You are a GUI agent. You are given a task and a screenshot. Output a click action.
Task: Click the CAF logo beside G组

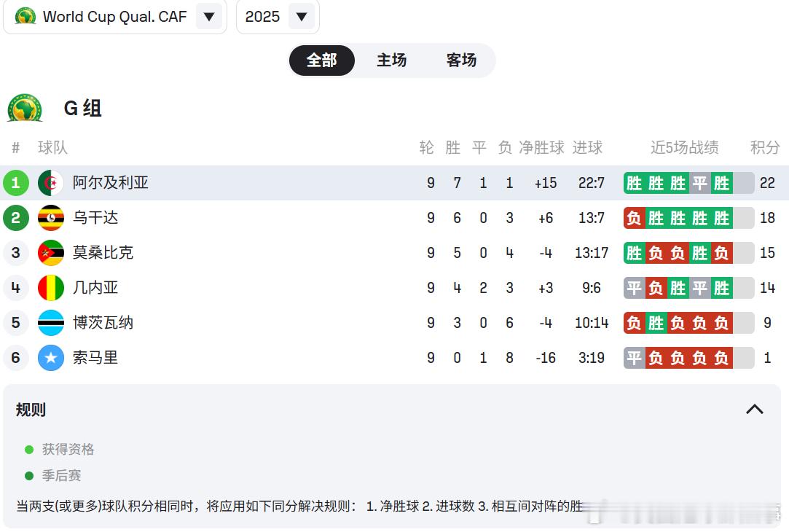click(x=25, y=108)
